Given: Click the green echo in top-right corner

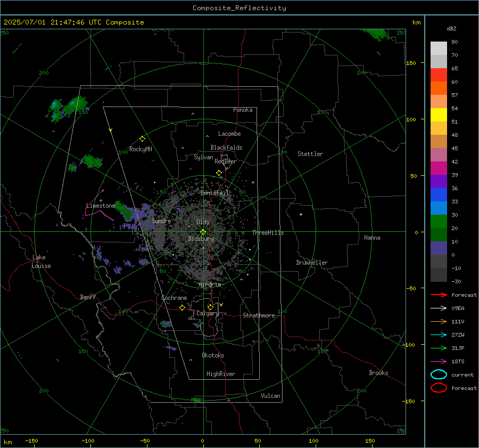Looking at the screenshot, I should [x=377, y=35].
